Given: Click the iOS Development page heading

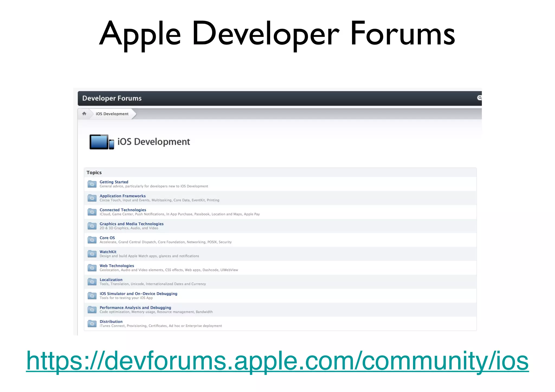Looking at the screenshot, I should click(154, 142).
